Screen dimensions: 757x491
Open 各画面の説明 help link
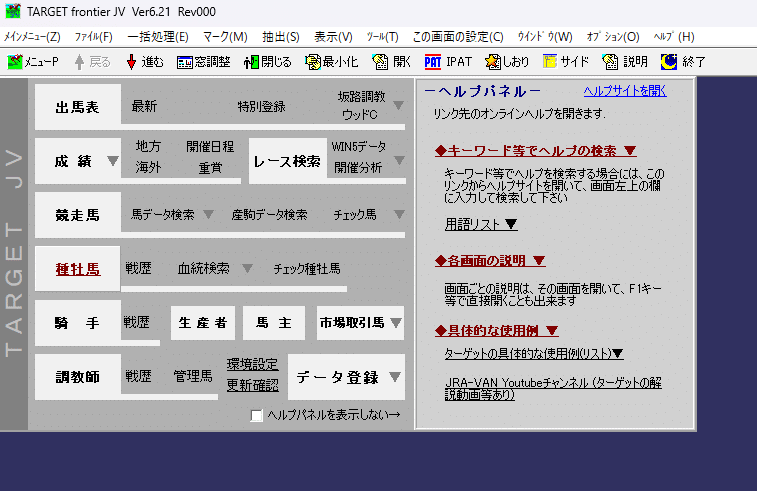tap(490, 261)
